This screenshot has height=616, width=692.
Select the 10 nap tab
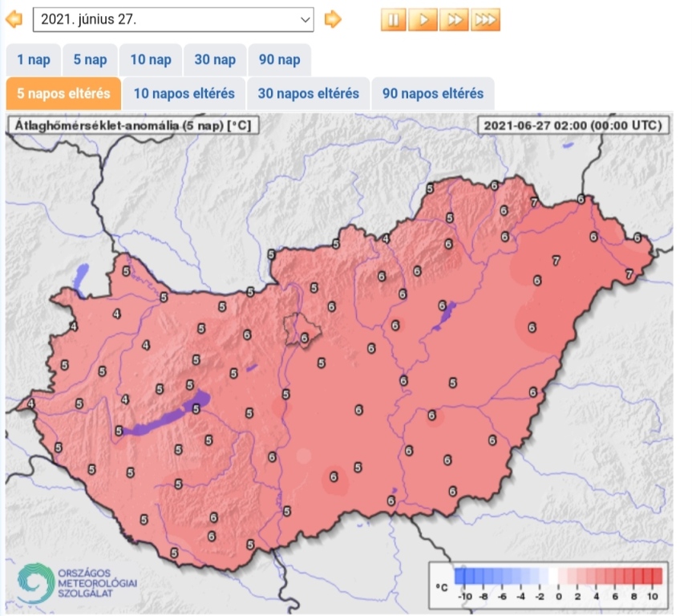coord(151,60)
